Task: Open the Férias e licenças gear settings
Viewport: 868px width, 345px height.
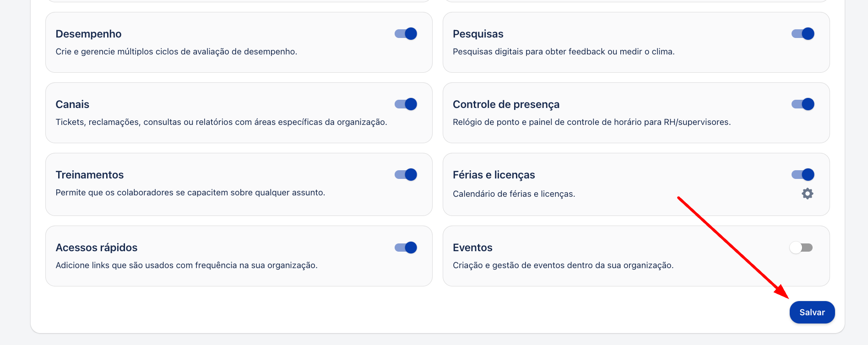Action: (x=808, y=194)
